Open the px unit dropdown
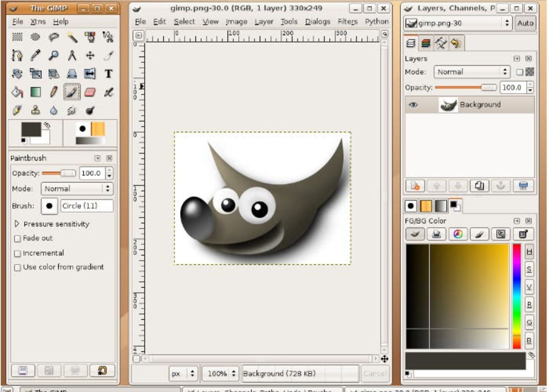Image resolution: width=549 pixels, height=392 pixels. [x=183, y=374]
